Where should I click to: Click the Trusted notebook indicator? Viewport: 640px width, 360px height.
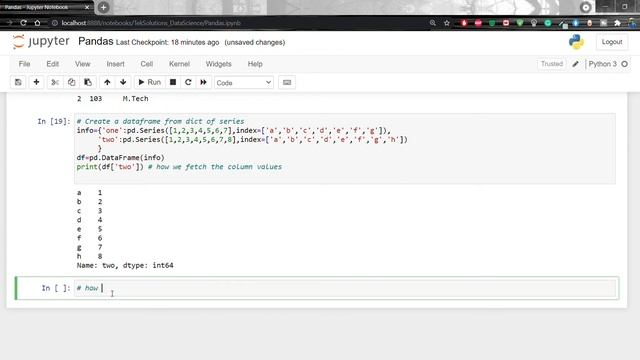552,64
